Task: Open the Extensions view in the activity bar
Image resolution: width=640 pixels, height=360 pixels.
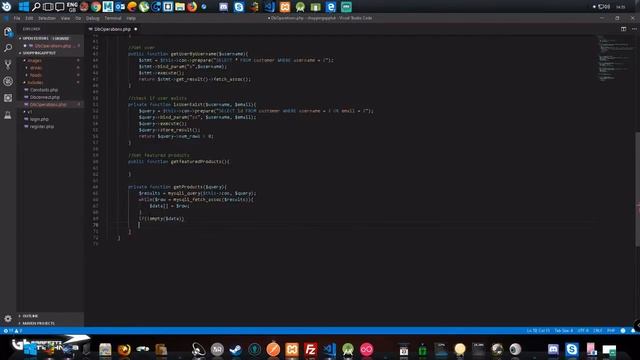Action: [x=8, y=98]
